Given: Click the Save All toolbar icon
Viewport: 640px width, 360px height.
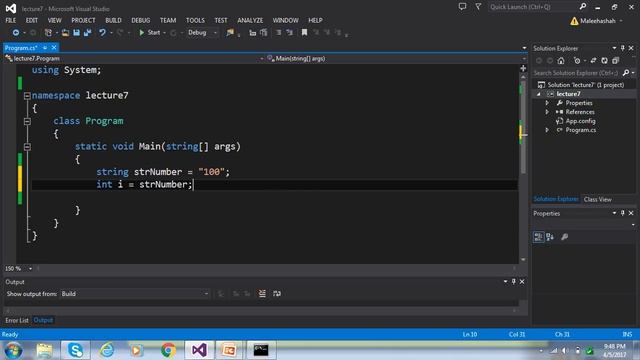Looking at the screenshot, I should (x=87, y=33).
